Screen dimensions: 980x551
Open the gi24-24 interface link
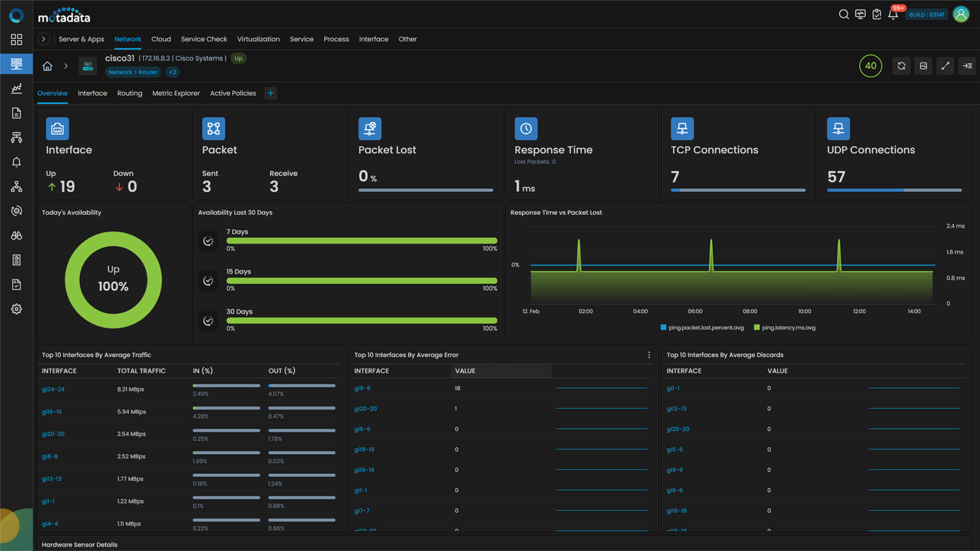[x=53, y=389]
